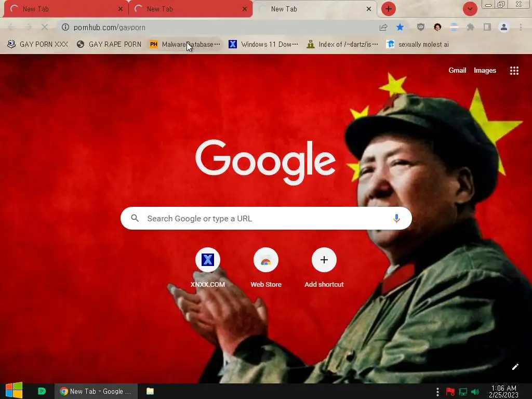Open the striped flag extension icon

point(454,27)
